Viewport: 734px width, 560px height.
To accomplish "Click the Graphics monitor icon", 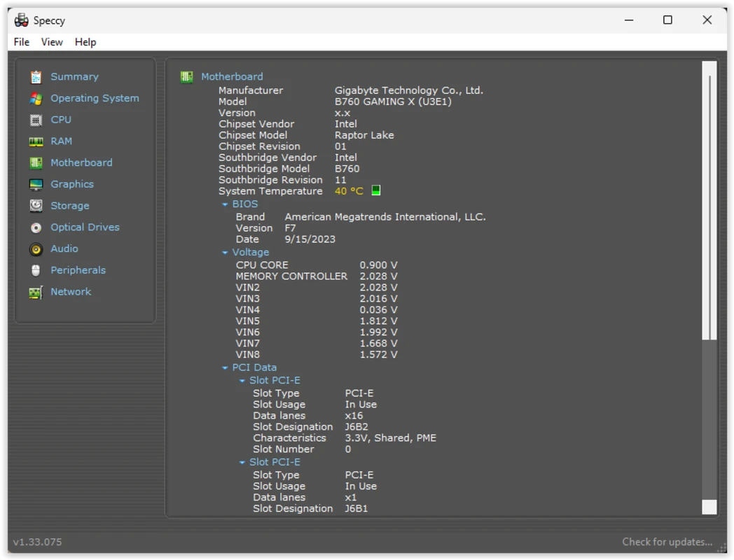I will pyautogui.click(x=36, y=184).
